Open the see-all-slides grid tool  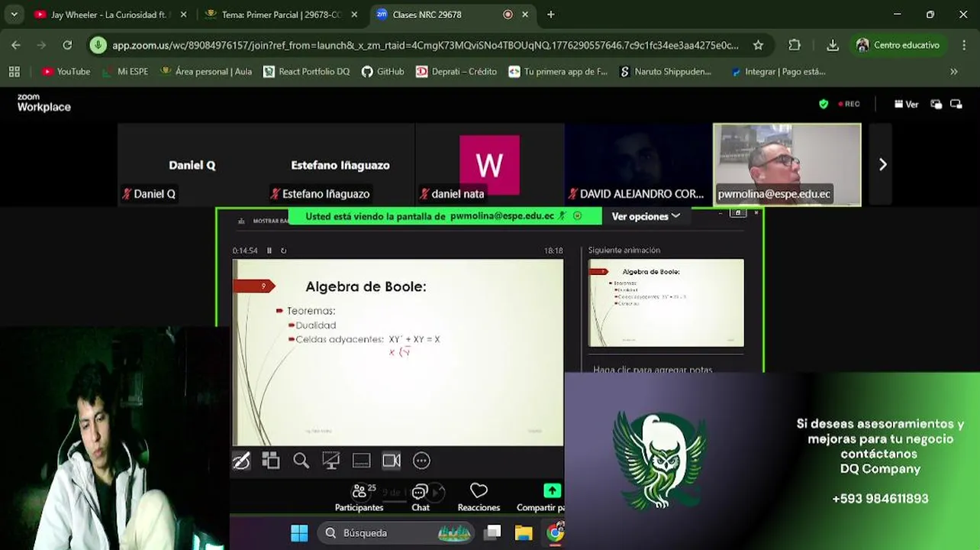271,461
